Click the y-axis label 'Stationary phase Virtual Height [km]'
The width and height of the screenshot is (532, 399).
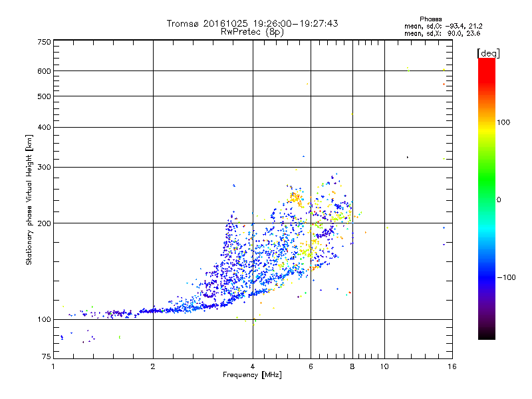click(x=29, y=200)
